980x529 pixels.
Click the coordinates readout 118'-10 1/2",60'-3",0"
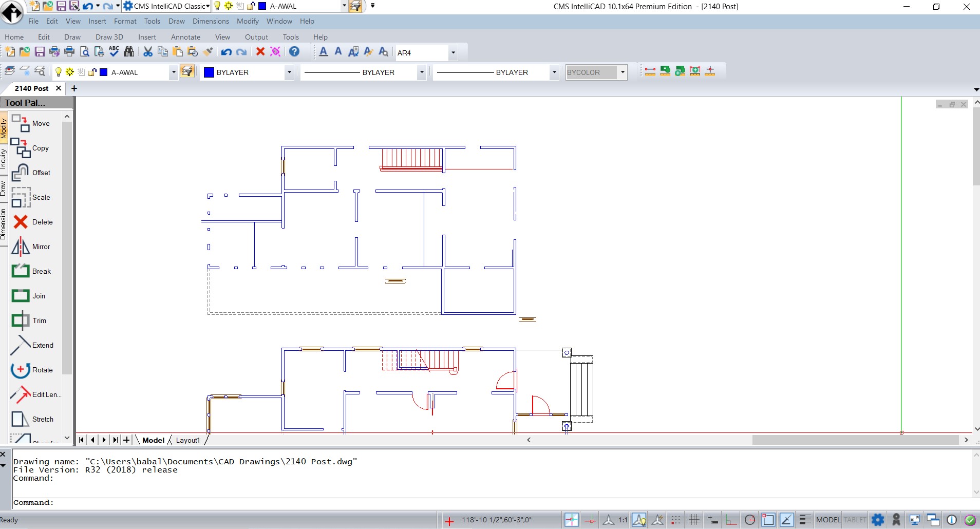tap(497, 520)
